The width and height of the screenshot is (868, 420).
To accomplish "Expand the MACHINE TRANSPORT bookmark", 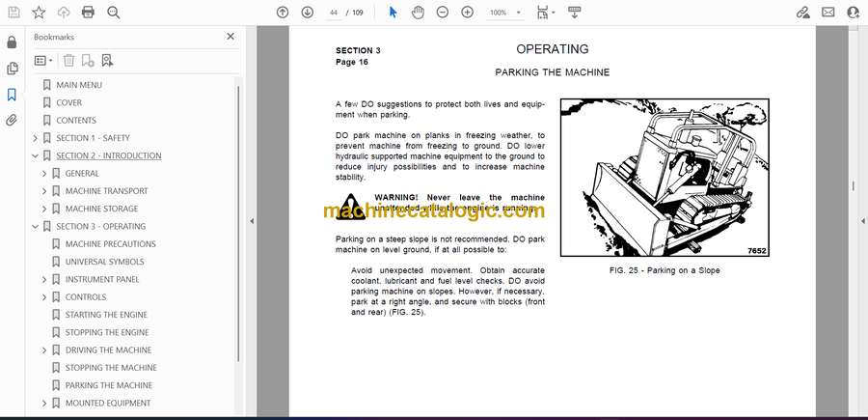I will (x=44, y=191).
